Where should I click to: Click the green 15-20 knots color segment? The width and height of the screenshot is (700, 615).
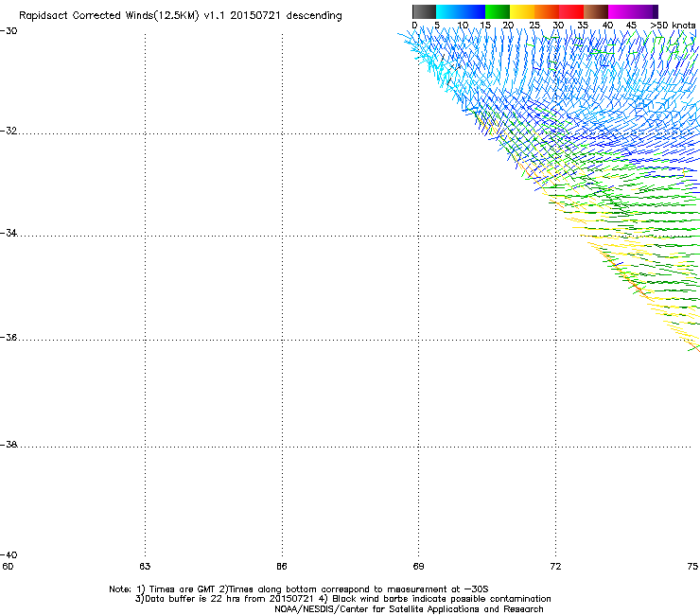click(x=498, y=11)
